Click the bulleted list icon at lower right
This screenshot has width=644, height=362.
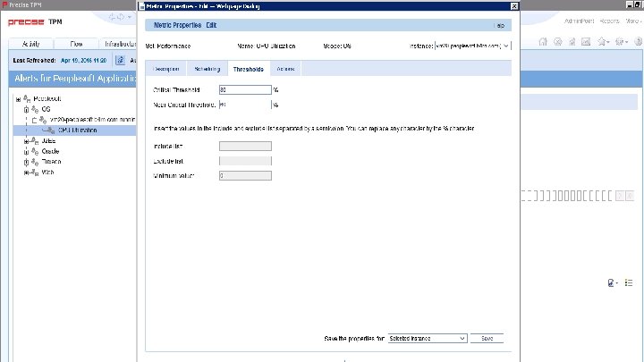tap(629, 282)
